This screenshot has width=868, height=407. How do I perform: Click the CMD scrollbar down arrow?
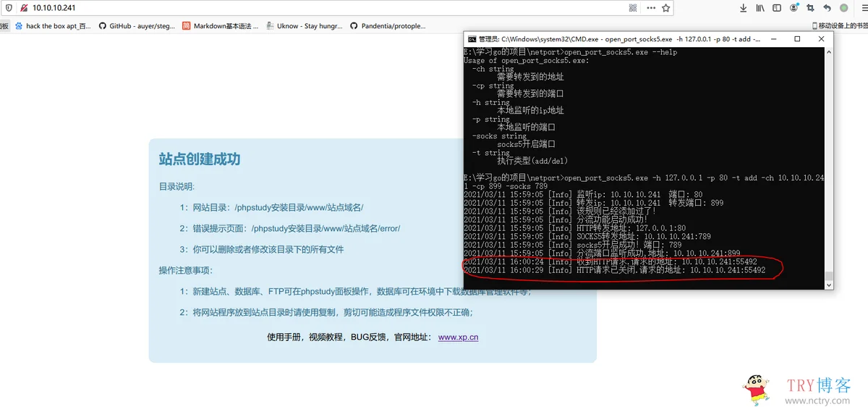pyautogui.click(x=829, y=285)
